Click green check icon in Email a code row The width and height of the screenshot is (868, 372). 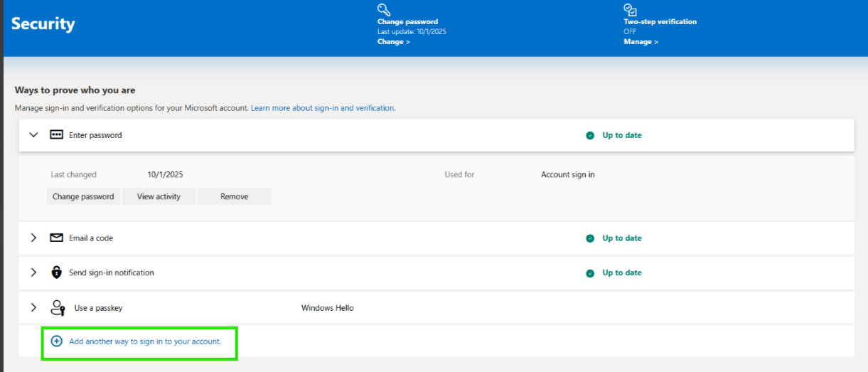point(590,238)
